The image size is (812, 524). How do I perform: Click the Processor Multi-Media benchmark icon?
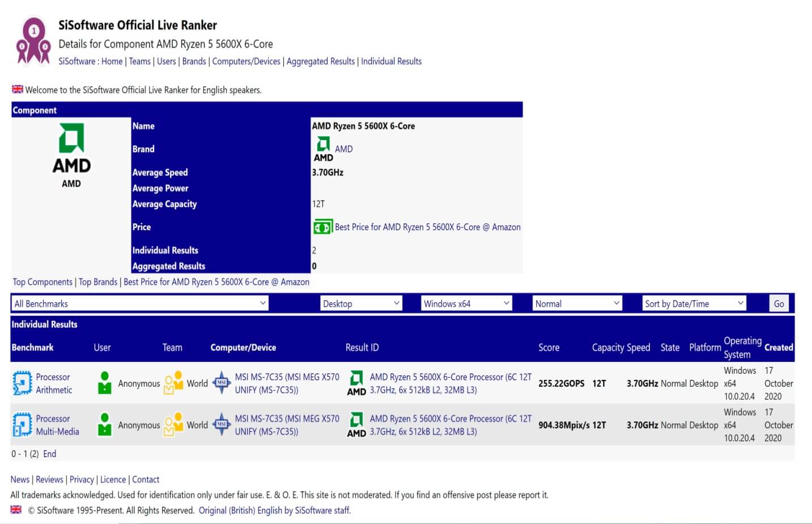click(x=22, y=425)
